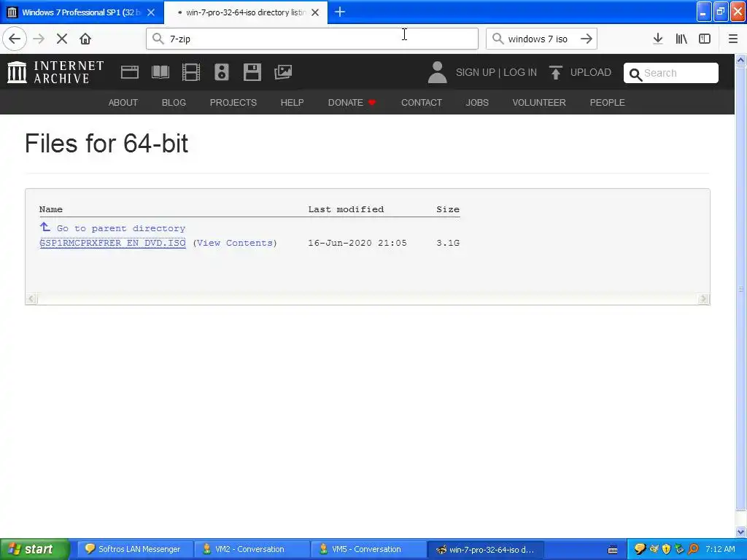Screen dimensions: 747x560
Task: Open the CONTACT menu item
Action: tap(422, 102)
